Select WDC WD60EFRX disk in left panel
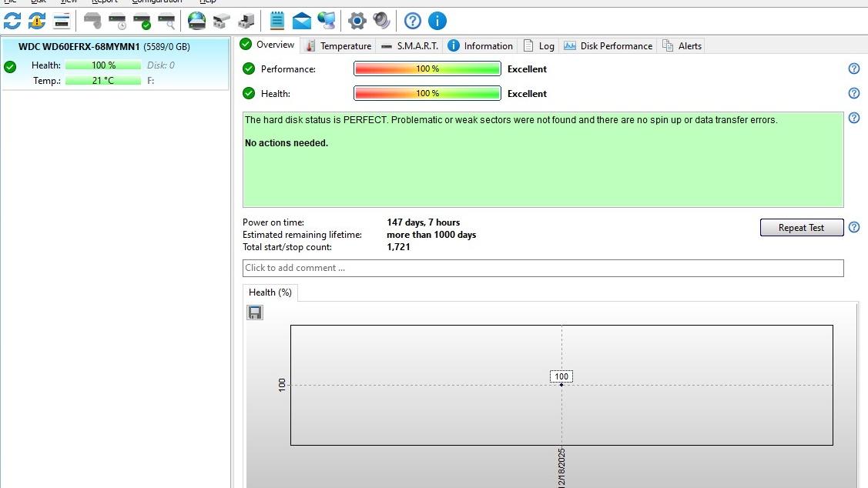 [x=104, y=47]
